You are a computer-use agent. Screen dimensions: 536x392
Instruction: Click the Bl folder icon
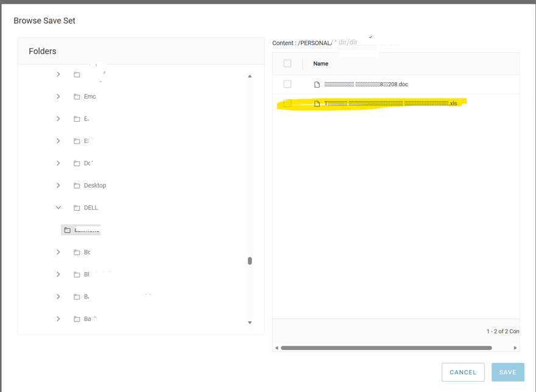(x=77, y=275)
